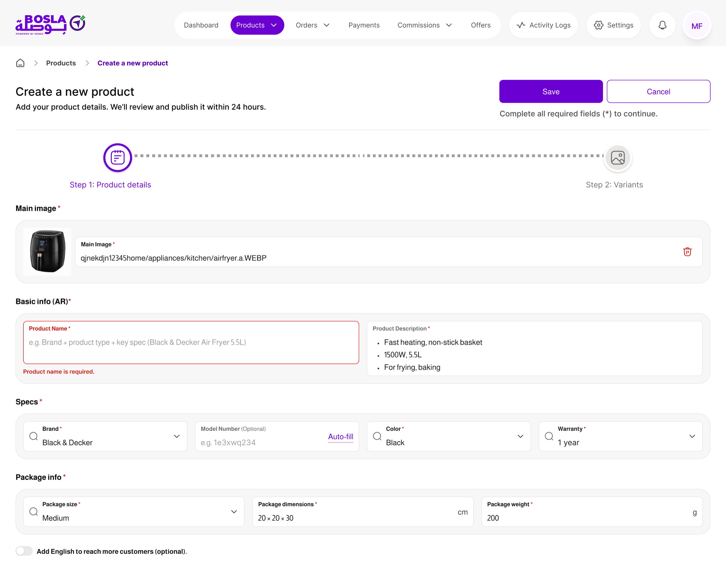Go to Products breadcrumb link
This screenshot has width=726, height=588.
click(x=61, y=63)
